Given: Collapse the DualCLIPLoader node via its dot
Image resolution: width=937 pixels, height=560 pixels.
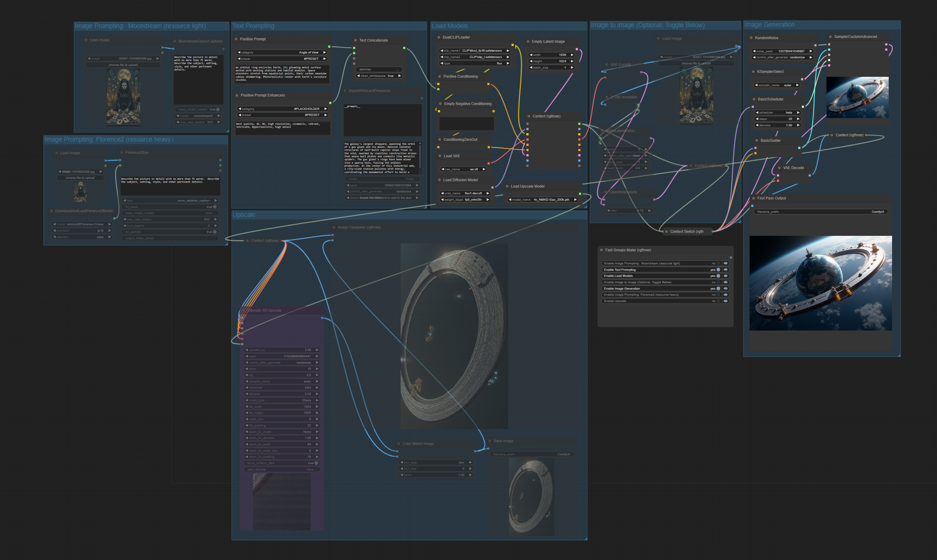Looking at the screenshot, I should pyautogui.click(x=439, y=37).
